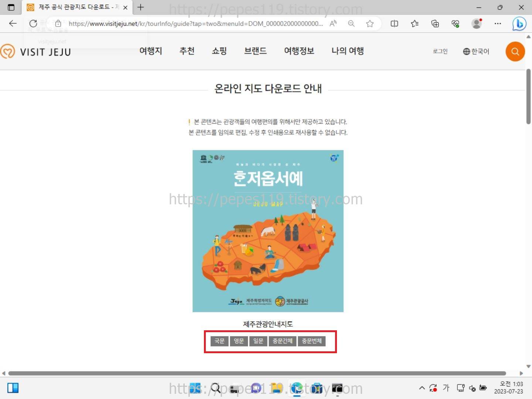Click the 로그인 link
Image resolution: width=532 pixels, height=399 pixels.
coord(440,51)
